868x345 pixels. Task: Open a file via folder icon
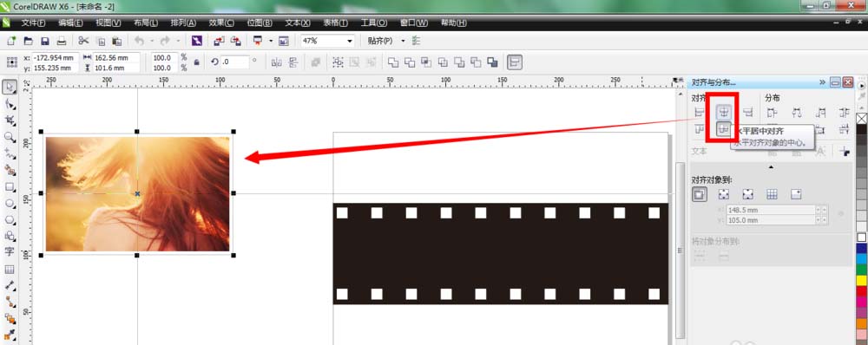point(28,41)
